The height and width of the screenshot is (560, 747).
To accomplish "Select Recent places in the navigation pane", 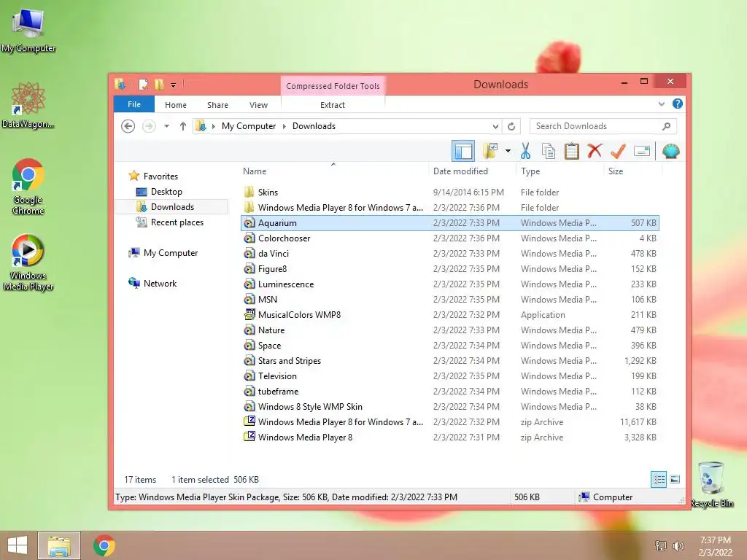I will pyautogui.click(x=177, y=222).
